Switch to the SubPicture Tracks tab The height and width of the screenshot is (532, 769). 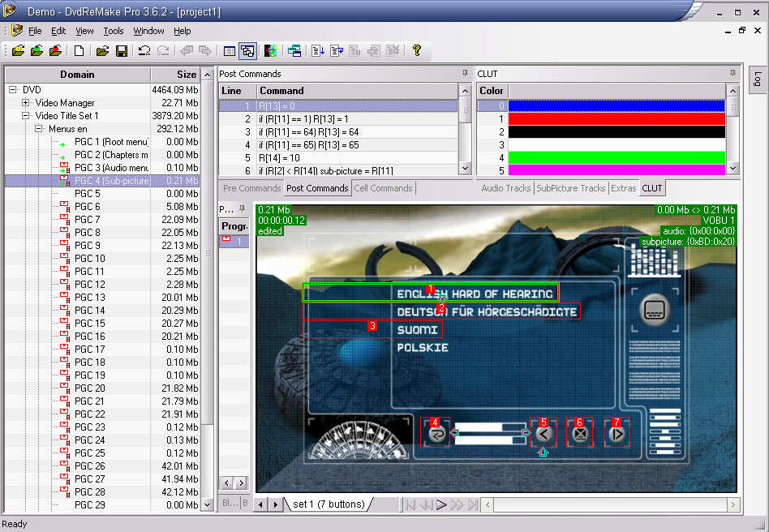[571, 188]
